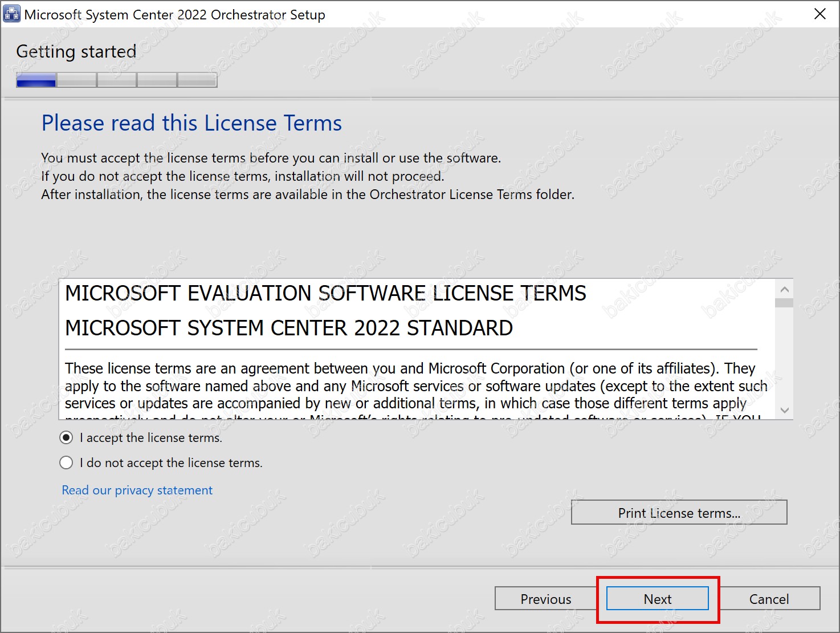Screen dimensions: 840x633
Task: Cancel the Orchestrator setup
Action: point(769,599)
